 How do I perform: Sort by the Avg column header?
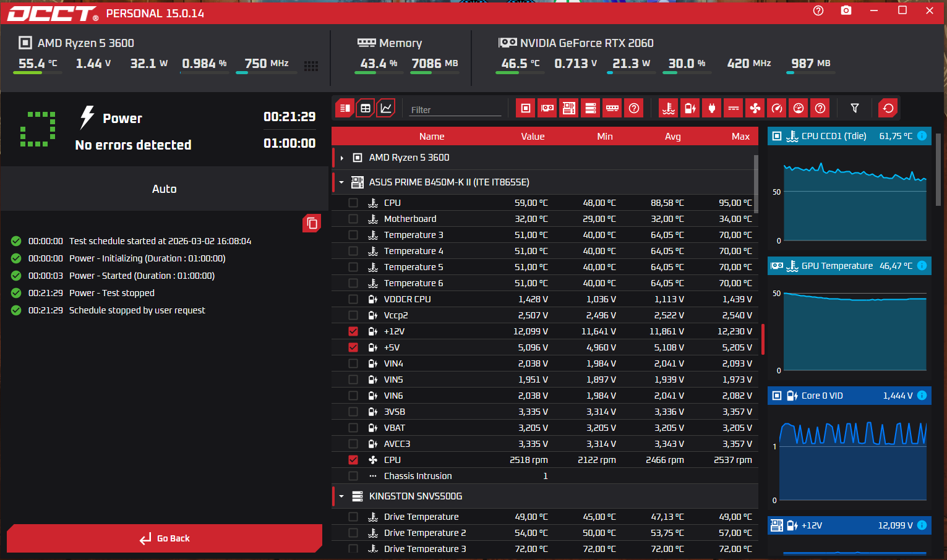pos(672,137)
